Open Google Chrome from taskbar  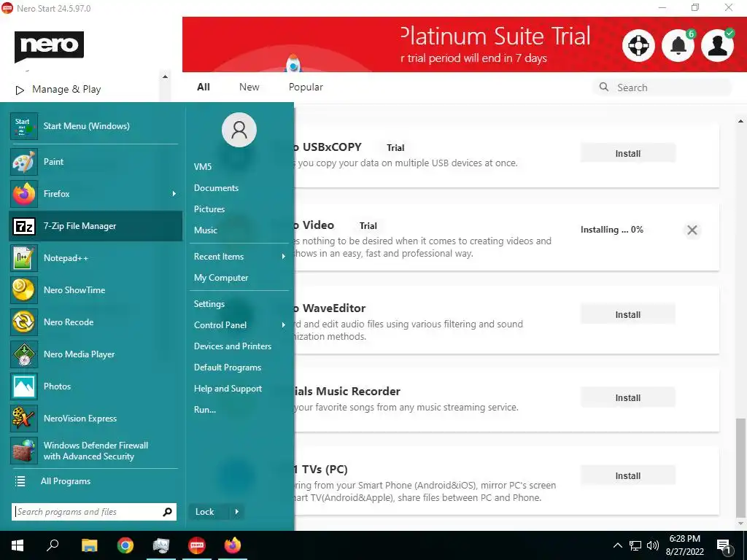tap(125, 545)
